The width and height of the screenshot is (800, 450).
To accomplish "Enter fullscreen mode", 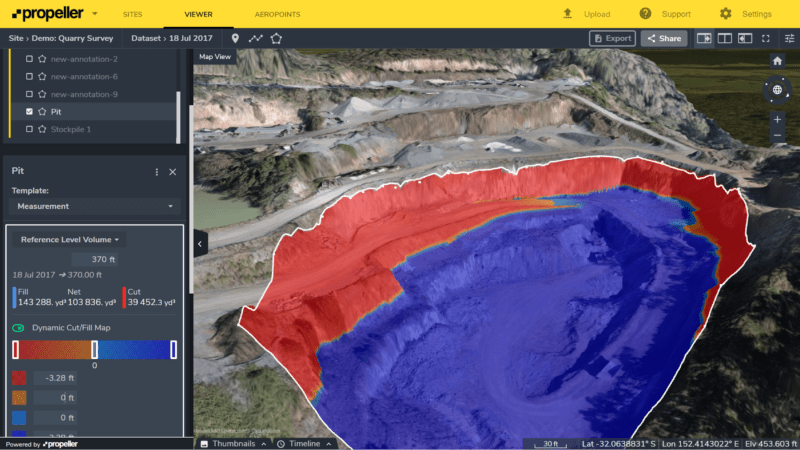I will pyautogui.click(x=766, y=38).
